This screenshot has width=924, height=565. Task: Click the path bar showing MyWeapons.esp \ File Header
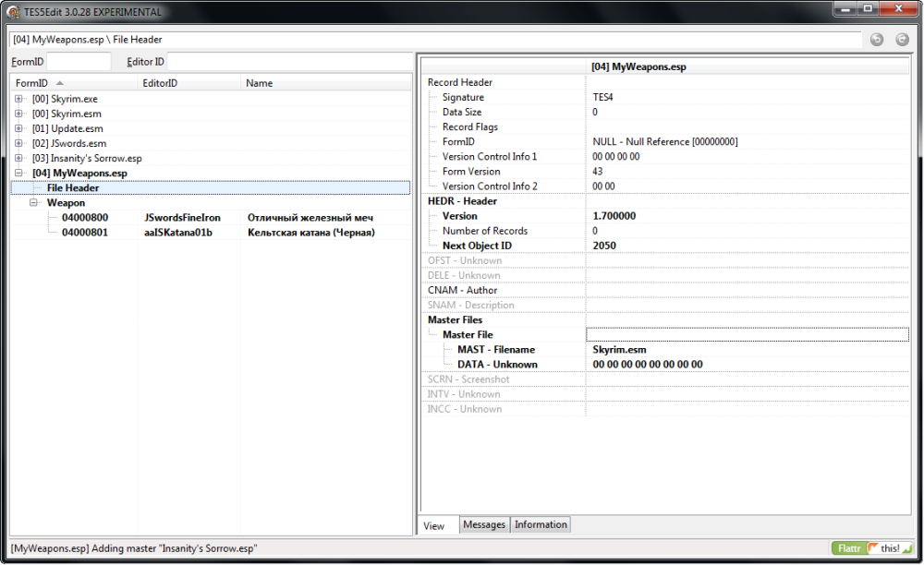click(x=436, y=40)
